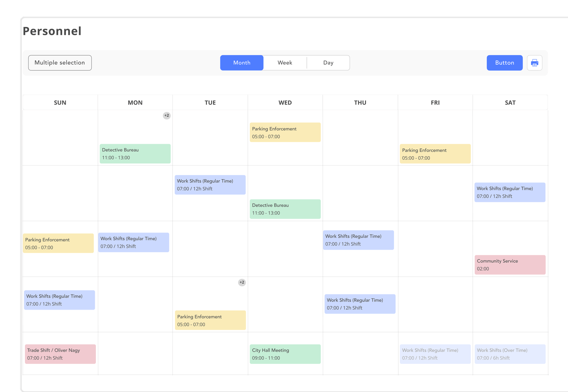
Task: Select Wednesday's Parking Enforcement event
Action: (x=285, y=132)
